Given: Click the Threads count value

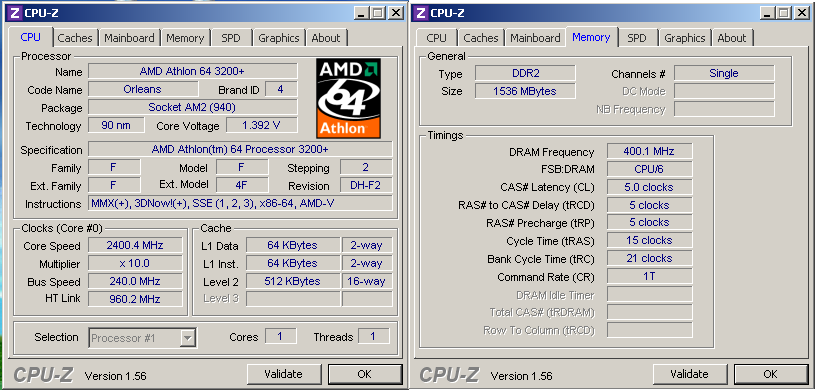Looking at the screenshot, I should click(x=373, y=336).
